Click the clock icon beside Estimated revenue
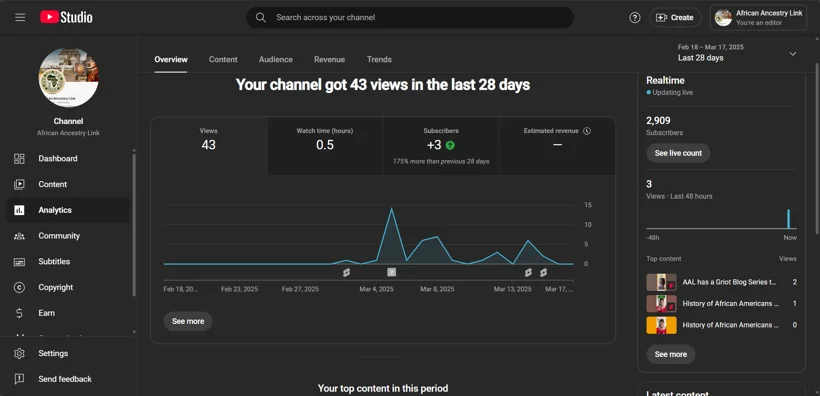The height and width of the screenshot is (396, 820). (x=587, y=131)
